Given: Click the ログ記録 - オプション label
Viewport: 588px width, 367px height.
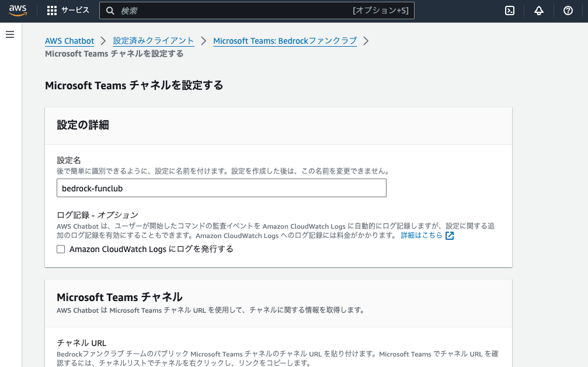Looking at the screenshot, I should click(98, 215).
